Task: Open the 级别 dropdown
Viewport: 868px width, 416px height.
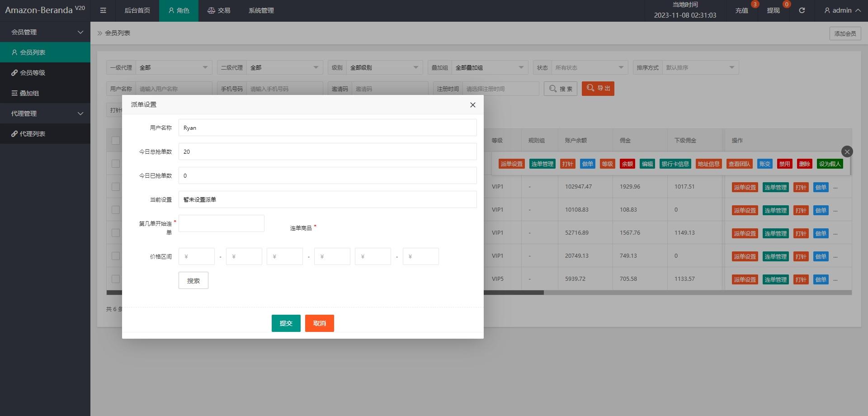Action: 384,67
